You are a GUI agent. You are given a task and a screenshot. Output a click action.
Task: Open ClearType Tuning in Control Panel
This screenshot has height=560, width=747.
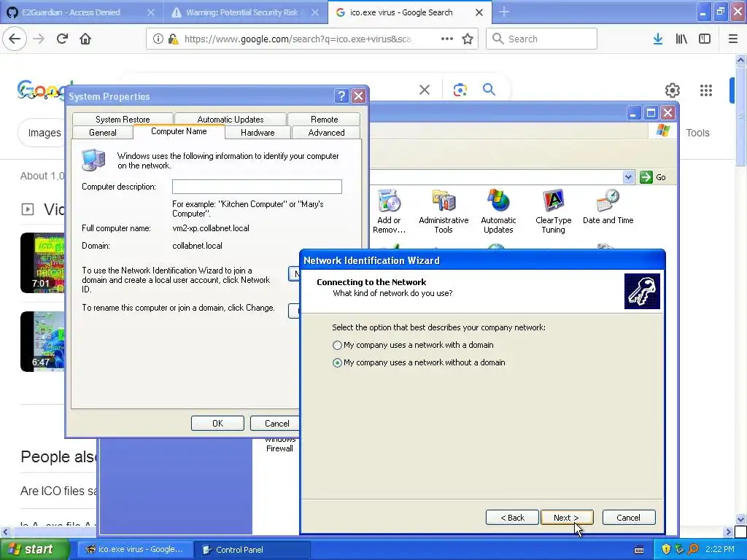(553, 211)
